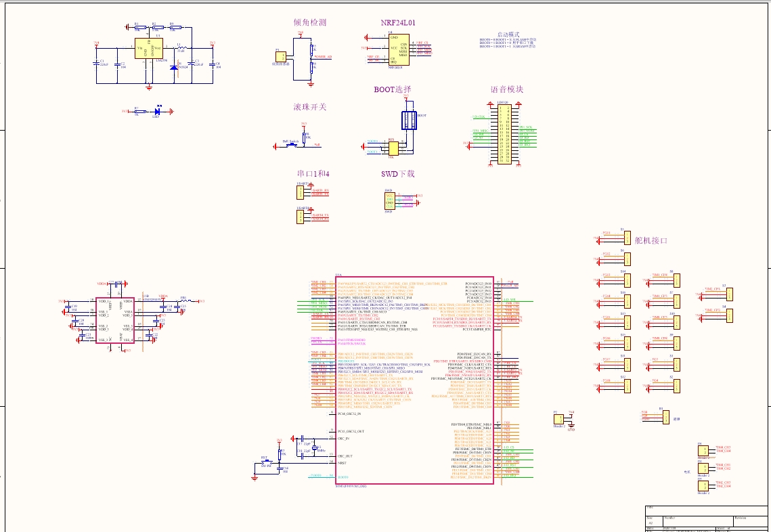Select servo connector S2

677,386
